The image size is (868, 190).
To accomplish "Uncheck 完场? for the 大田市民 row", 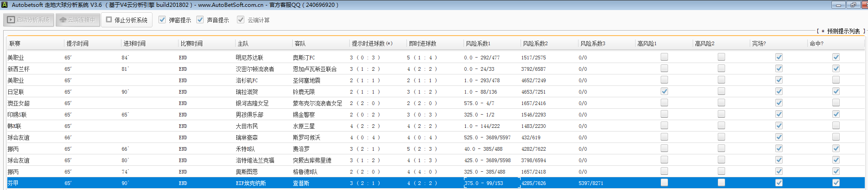I will [x=779, y=126].
